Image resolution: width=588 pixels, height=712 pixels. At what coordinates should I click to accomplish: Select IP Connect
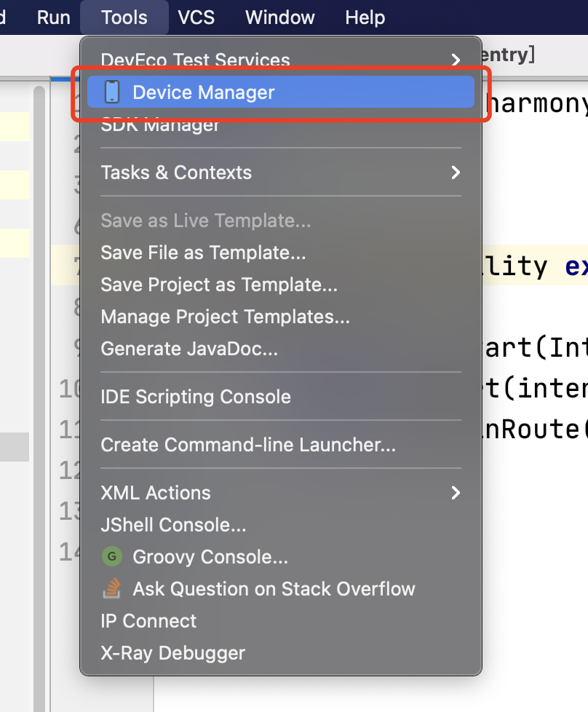tap(148, 621)
